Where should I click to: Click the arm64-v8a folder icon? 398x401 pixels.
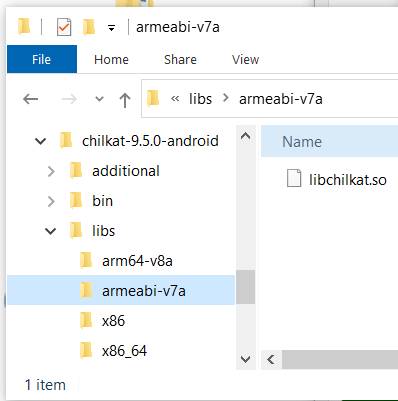86,260
